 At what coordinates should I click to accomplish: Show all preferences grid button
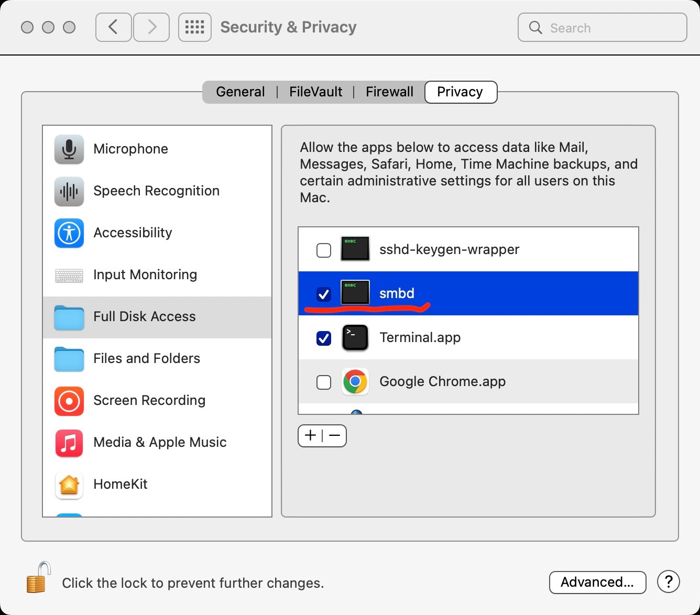pyautogui.click(x=195, y=27)
